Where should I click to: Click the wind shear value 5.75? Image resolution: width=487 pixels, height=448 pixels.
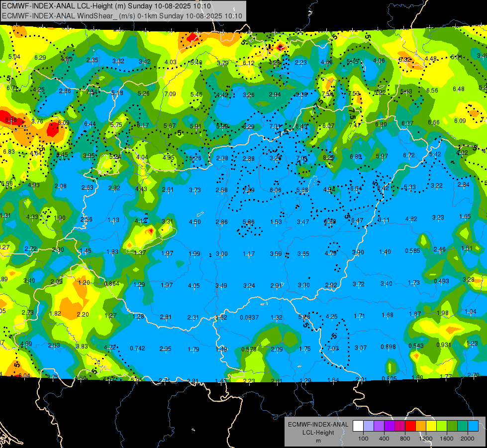(x=116, y=124)
